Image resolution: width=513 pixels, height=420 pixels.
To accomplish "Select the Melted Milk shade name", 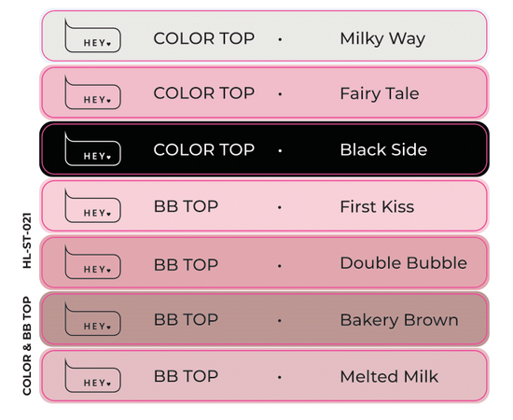I will [389, 376].
